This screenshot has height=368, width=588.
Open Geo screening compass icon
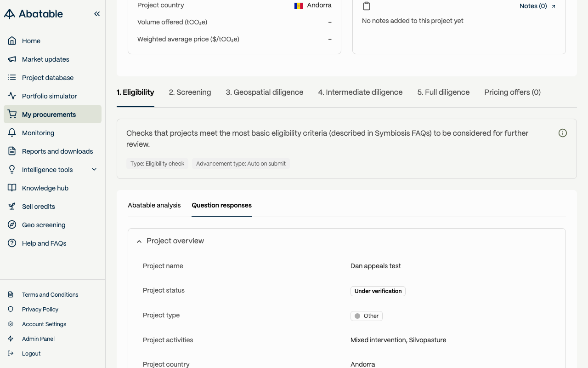(12, 225)
